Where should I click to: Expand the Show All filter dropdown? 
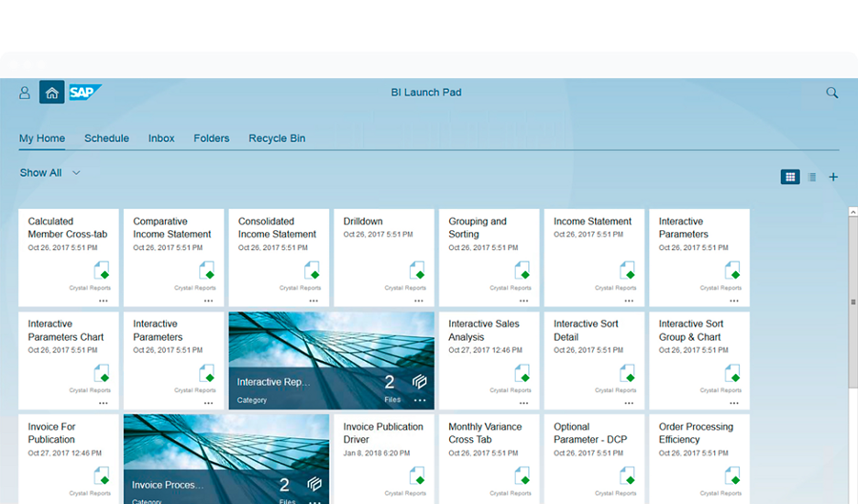click(x=76, y=172)
